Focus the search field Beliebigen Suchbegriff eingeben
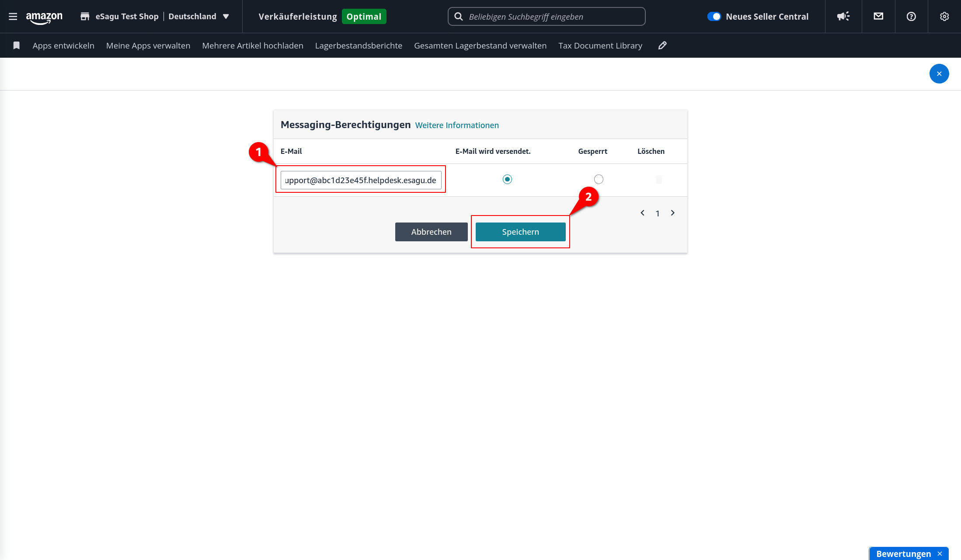961x560 pixels. (x=547, y=17)
